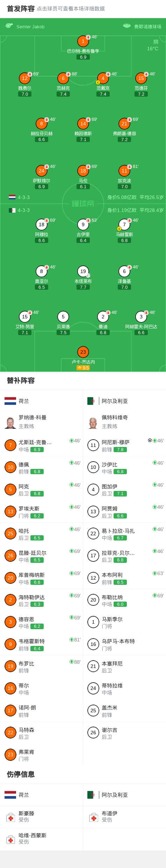Click the Feyenoord stadium icon
This screenshot has width=166, height=868.
pyautogui.click(x=127, y=26)
